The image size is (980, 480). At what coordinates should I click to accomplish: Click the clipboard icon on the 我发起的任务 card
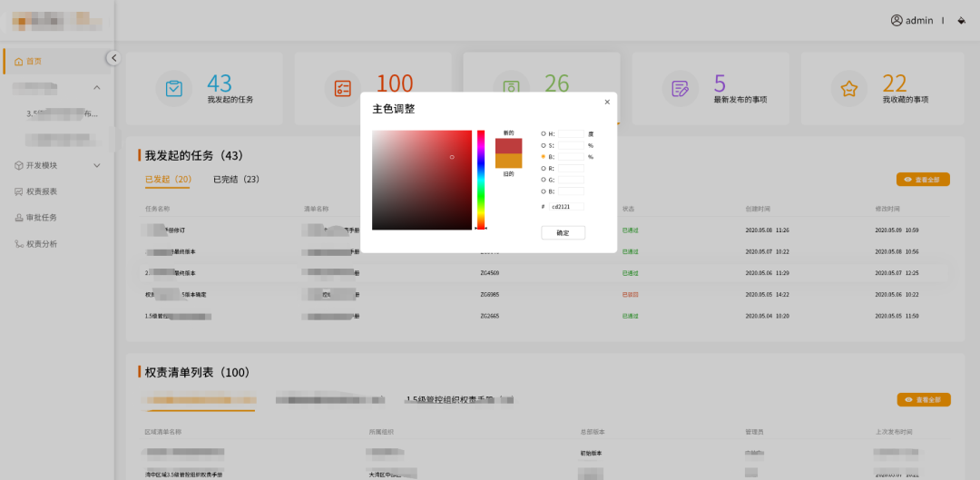click(173, 88)
